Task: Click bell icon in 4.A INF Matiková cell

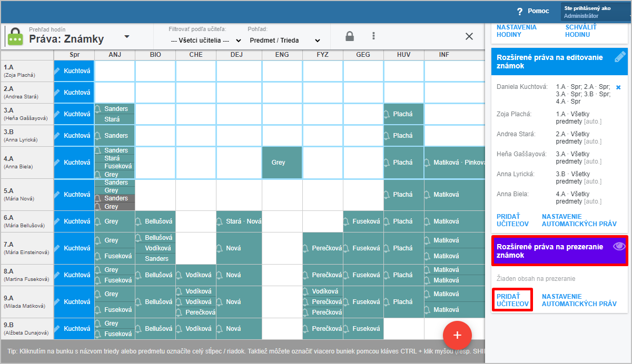Action: click(428, 163)
